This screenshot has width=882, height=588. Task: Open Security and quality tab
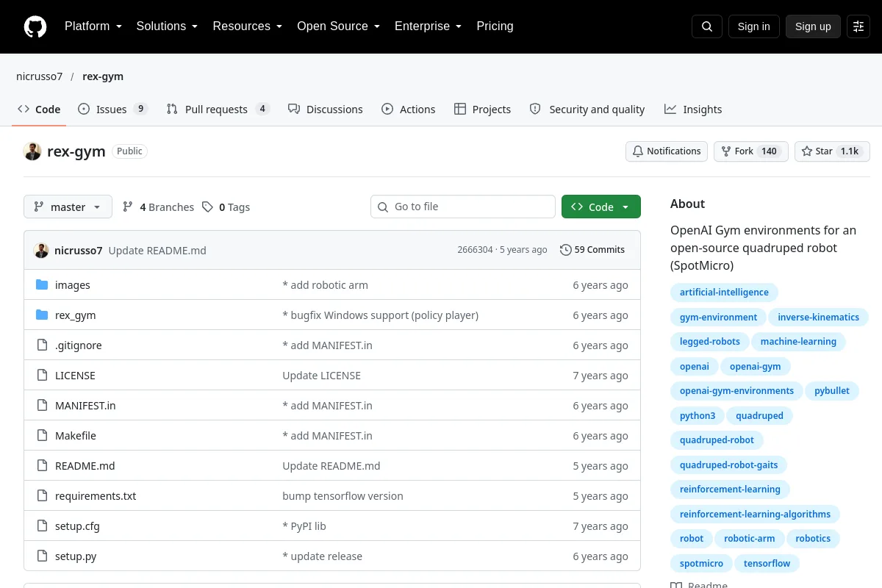(x=587, y=110)
